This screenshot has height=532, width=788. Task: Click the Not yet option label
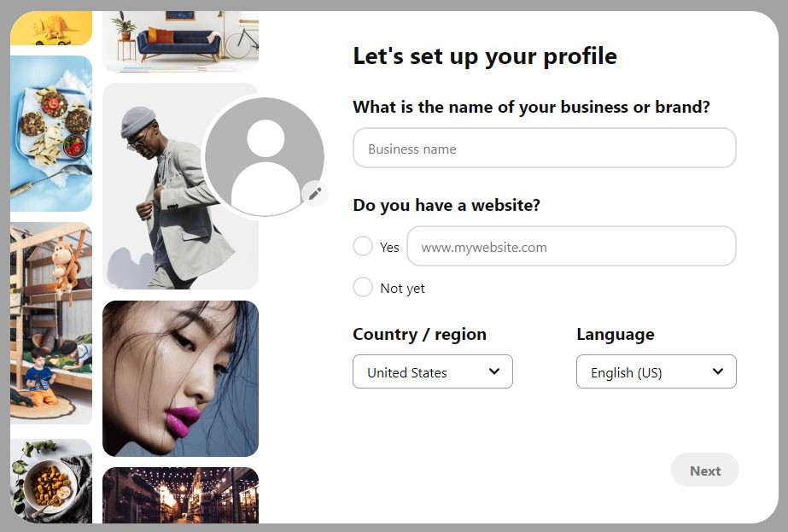402,288
